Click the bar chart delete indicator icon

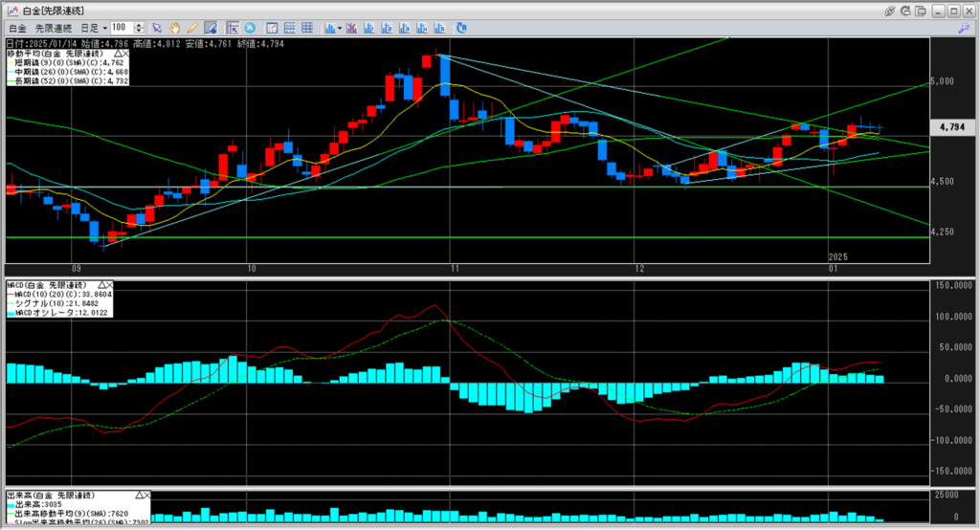tap(354, 29)
